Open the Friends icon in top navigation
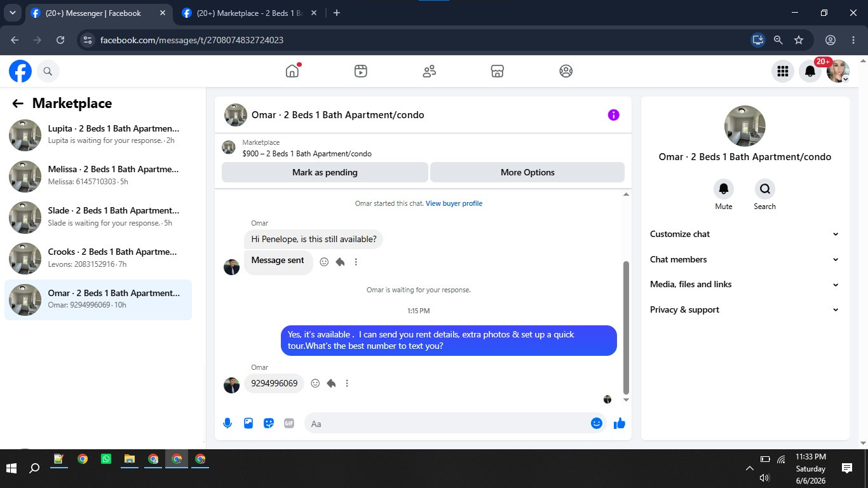This screenshot has width=868, height=488. pos(430,71)
